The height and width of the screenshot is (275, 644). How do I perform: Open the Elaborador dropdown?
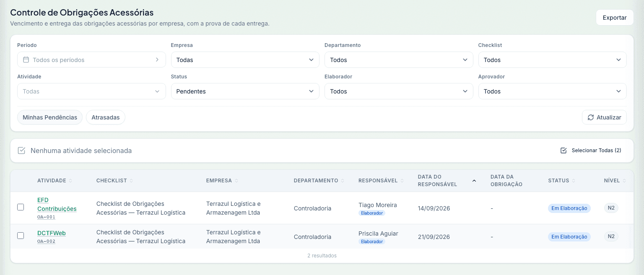[x=399, y=91]
